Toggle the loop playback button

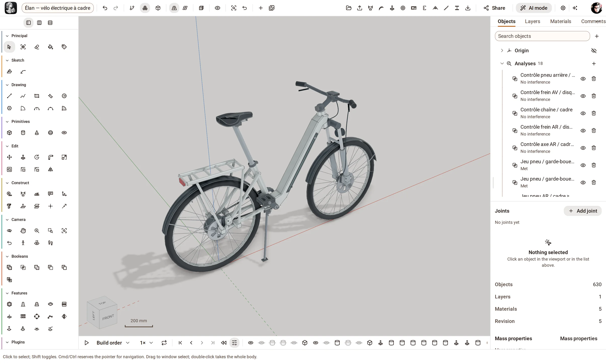(x=164, y=343)
